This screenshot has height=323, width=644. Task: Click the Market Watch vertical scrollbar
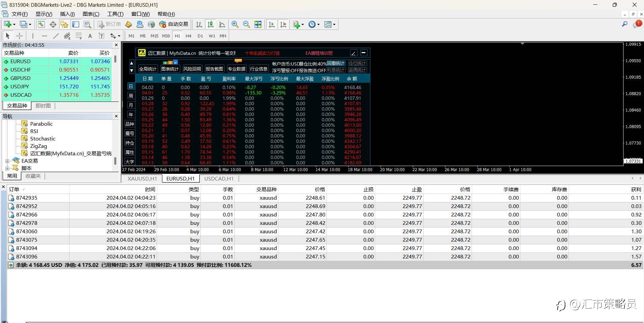[x=115, y=59]
